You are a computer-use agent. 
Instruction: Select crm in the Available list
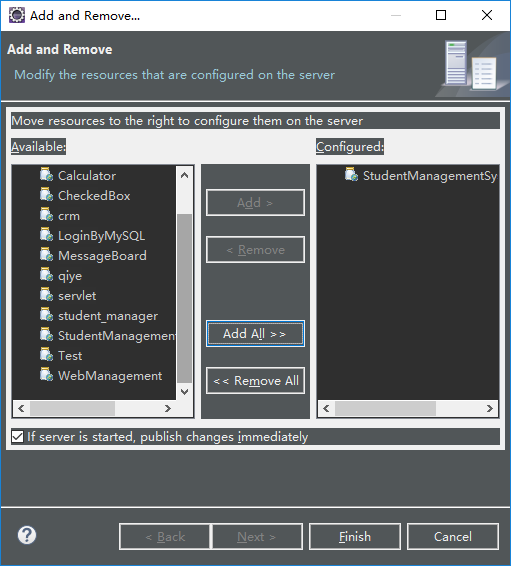[x=69, y=216]
